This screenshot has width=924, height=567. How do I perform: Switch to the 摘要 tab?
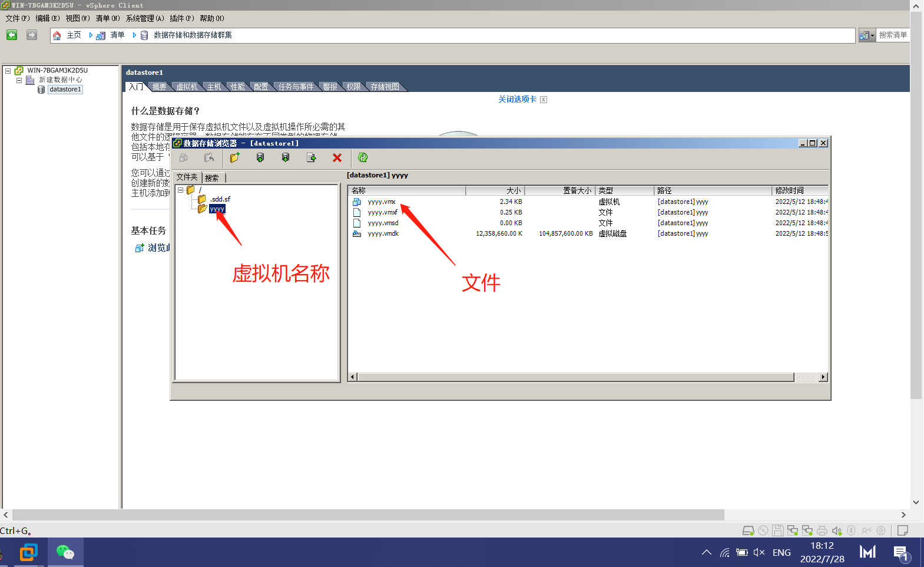159,87
